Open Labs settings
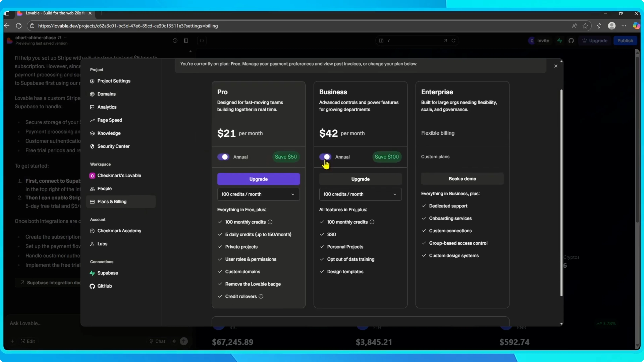Image resolution: width=644 pixels, height=362 pixels. [121, 244]
